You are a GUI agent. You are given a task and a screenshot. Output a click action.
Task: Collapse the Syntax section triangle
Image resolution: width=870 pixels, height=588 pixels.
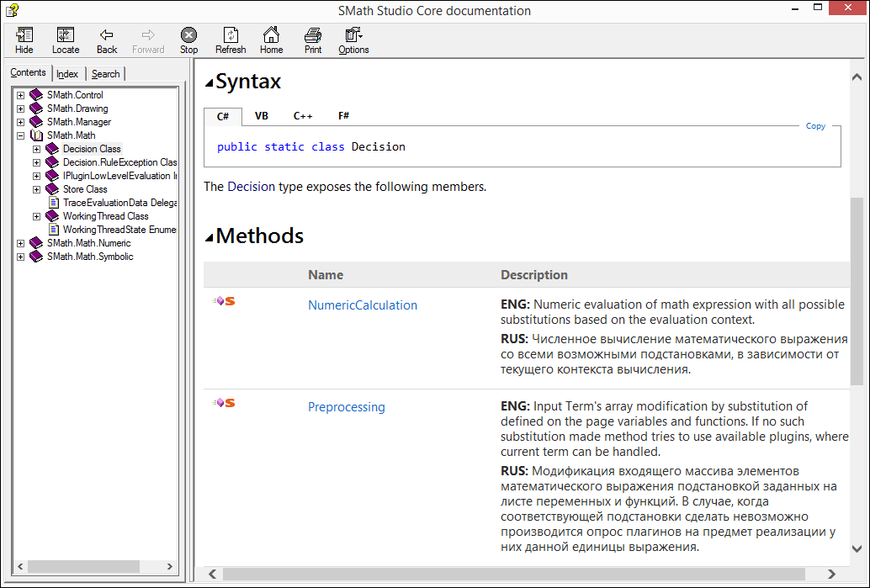click(x=210, y=83)
